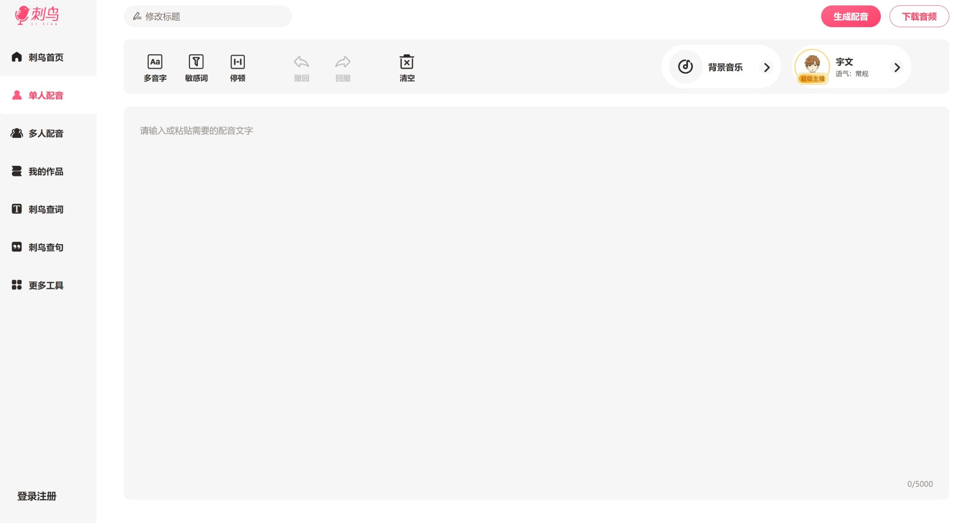Expand the 背景音乐 chevron arrow
980x523 pixels.
[766, 67]
